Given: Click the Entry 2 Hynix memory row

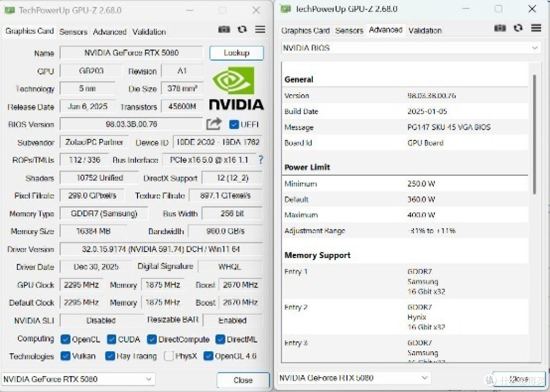Looking at the screenshot, I should click(x=405, y=317).
